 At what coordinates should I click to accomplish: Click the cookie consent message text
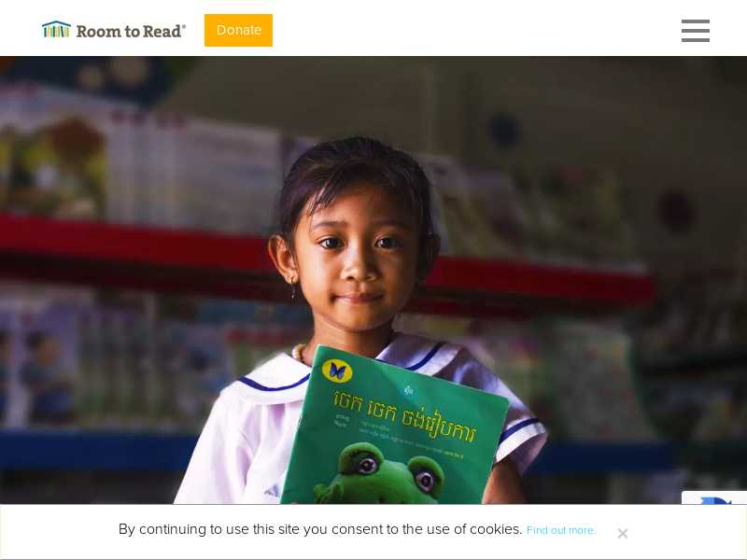[320, 529]
